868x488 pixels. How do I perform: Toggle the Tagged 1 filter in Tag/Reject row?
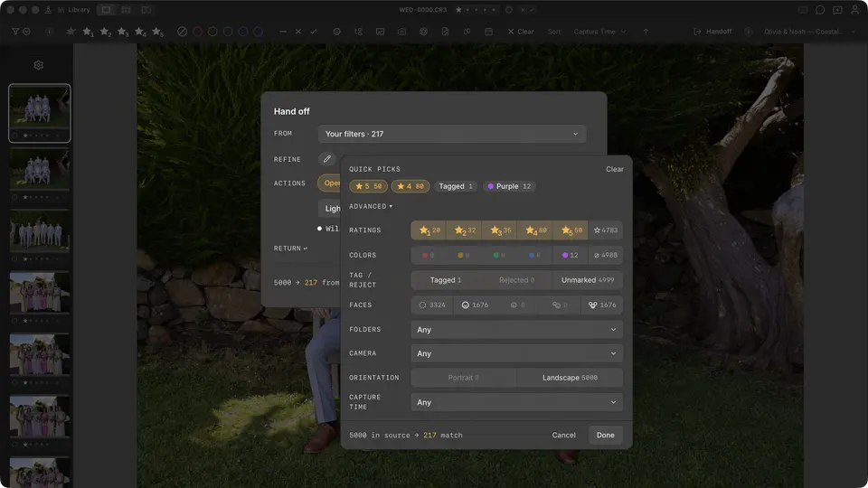(x=446, y=280)
